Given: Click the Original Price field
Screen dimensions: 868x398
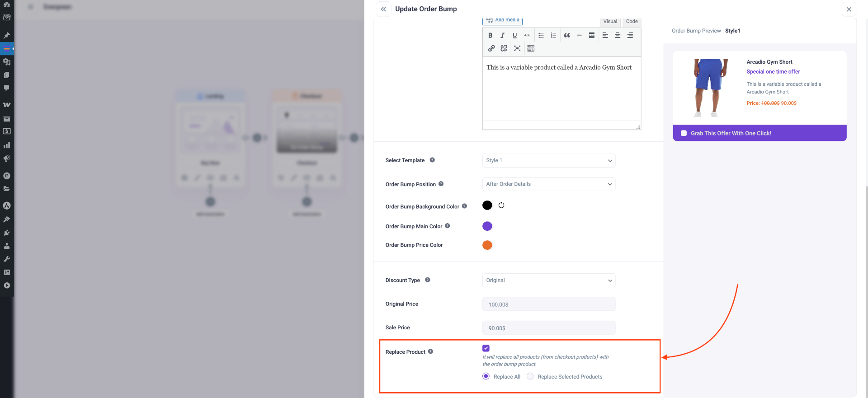Looking at the screenshot, I should point(549,304).
